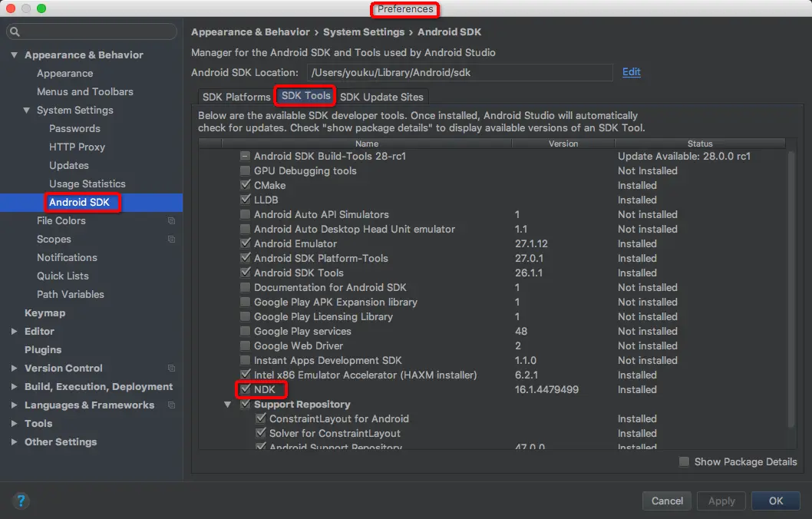Screen dimensions: 812x519
Task: Check Google Play services checkbox
Action: [245, 331]
